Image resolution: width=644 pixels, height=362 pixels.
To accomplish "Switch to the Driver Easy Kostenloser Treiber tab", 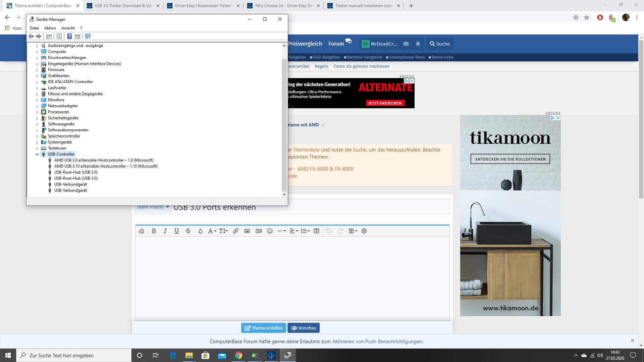I will click(x=203, y=6).
